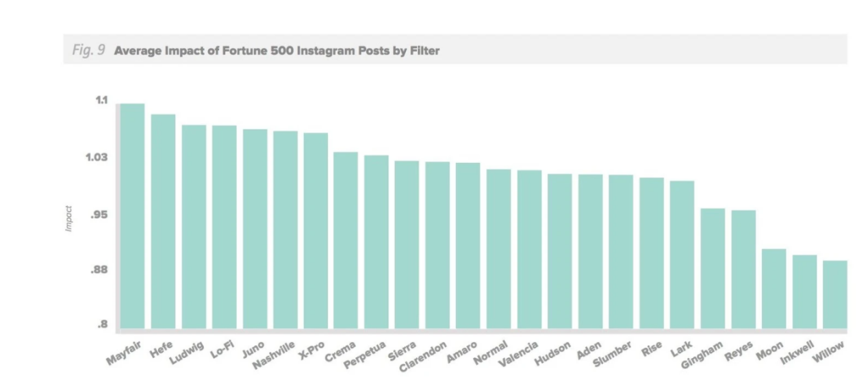Click the Moon bar
Screen dimensions: 868x380
point(774,288)
